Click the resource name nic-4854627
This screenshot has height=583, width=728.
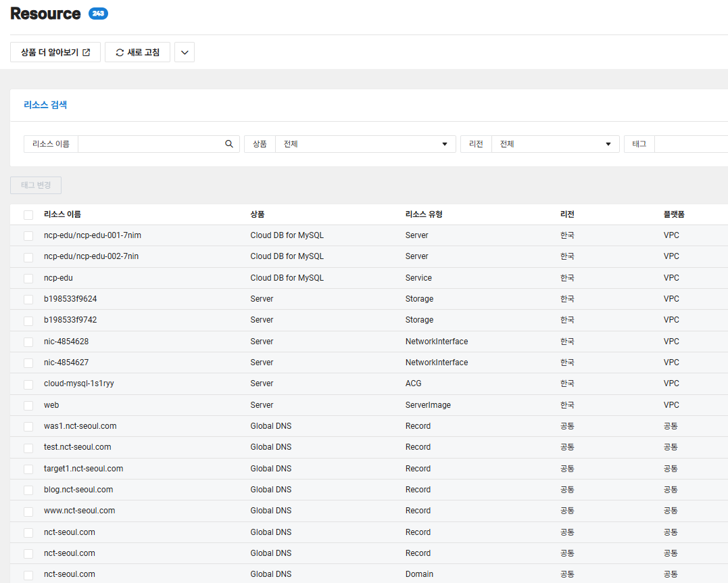click(x=66, y=363)
